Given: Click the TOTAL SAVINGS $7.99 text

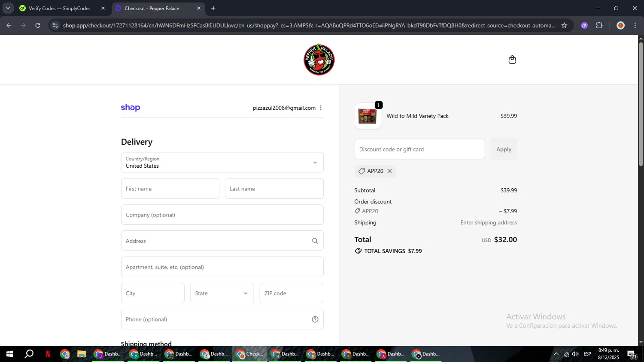Looking at the screenshot, I should (393, 251).
